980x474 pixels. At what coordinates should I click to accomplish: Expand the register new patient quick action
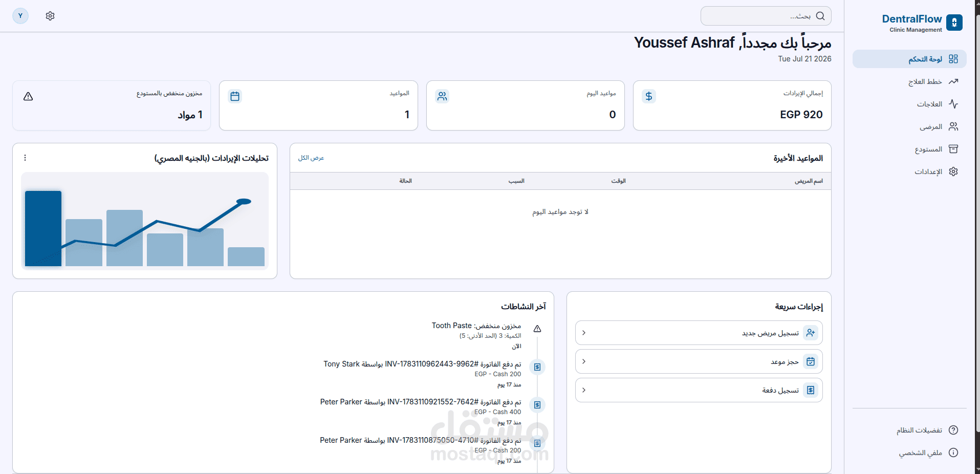(x=699, y=333)
